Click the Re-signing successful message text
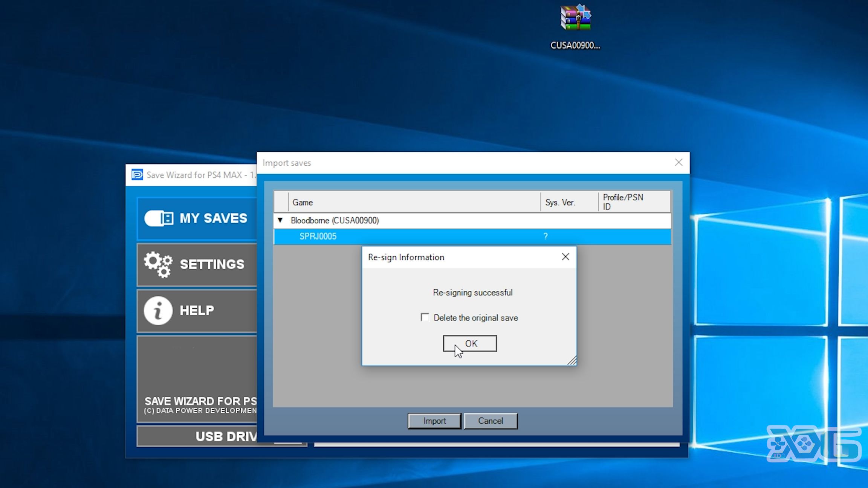868x488 pixels. click(x=472, y=293)
